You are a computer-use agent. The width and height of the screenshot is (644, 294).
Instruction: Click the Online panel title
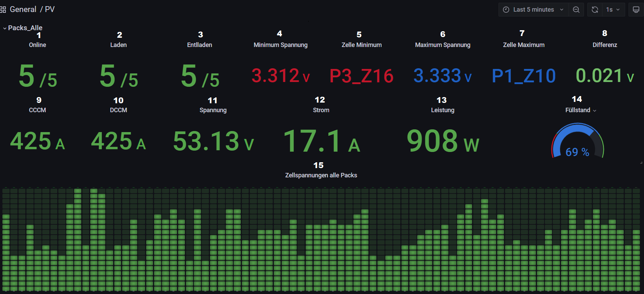pyautogui.click(x=37, y=45)
